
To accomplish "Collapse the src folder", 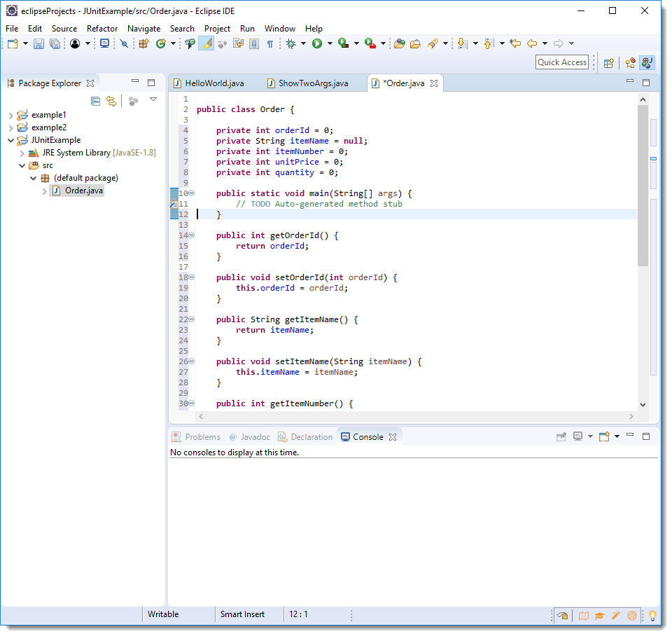I will pos(22,165).
